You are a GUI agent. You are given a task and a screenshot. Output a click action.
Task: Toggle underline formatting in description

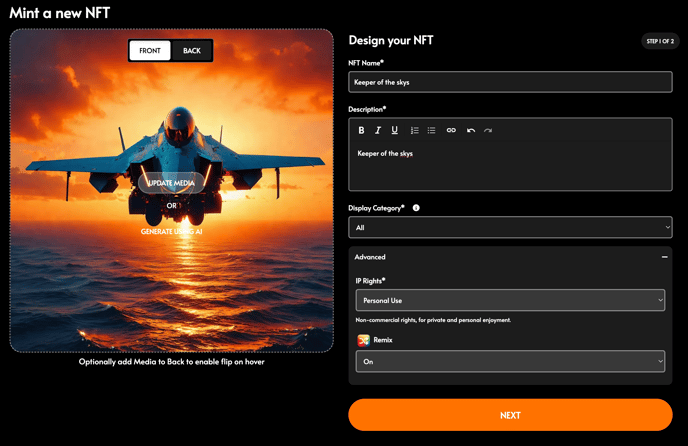coord(394,130)
